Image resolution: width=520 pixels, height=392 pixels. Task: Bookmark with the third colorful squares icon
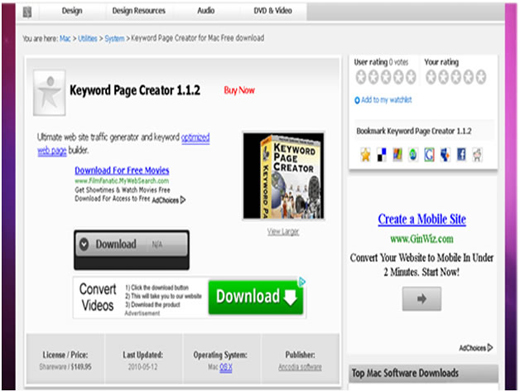[x=397, y=155]
